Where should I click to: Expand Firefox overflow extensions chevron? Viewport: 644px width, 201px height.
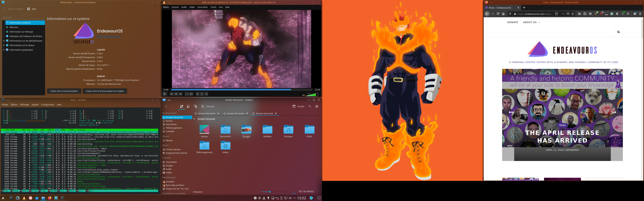tap(628, 14)
